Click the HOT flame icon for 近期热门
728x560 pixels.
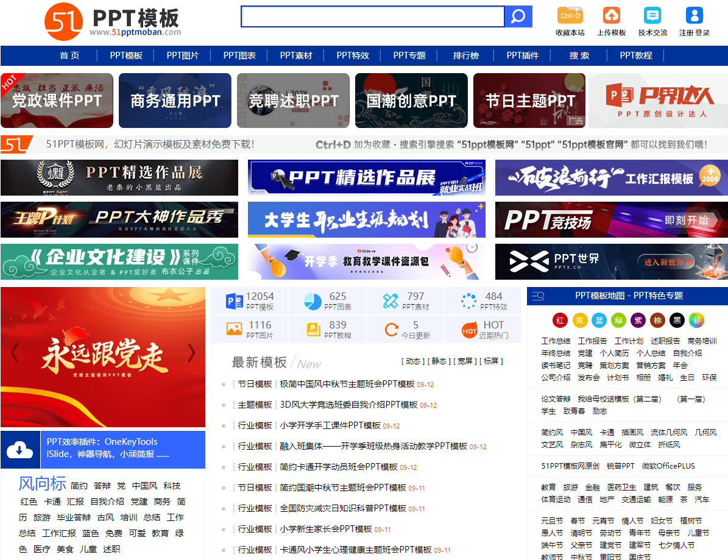(x=469, y=328)
